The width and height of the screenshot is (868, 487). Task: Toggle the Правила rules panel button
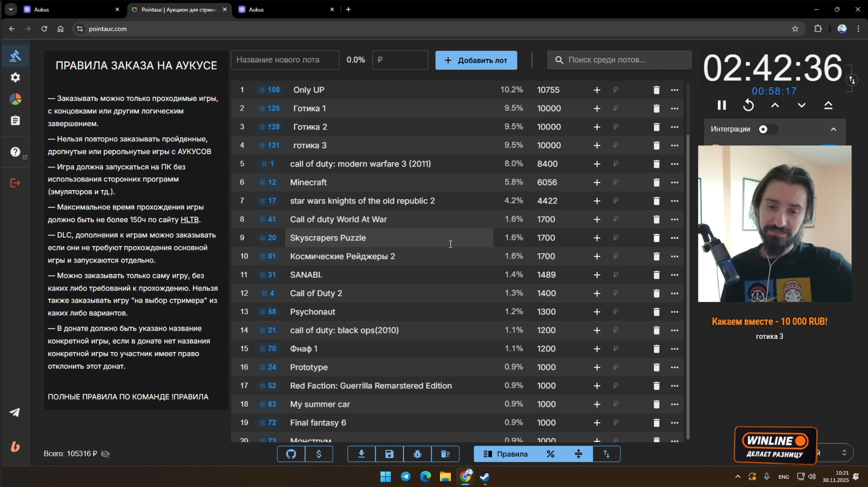pyautogui.click(x=505, y=454)
